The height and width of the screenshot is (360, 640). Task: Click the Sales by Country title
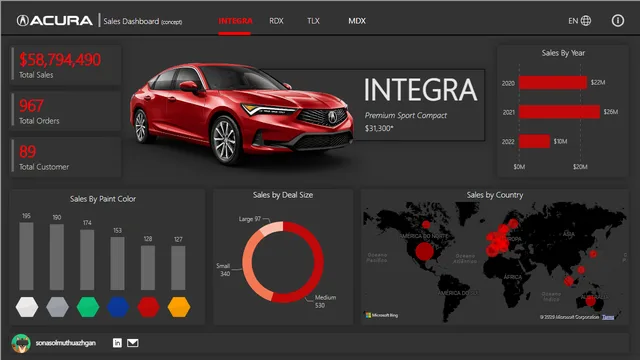click(495, 195)
